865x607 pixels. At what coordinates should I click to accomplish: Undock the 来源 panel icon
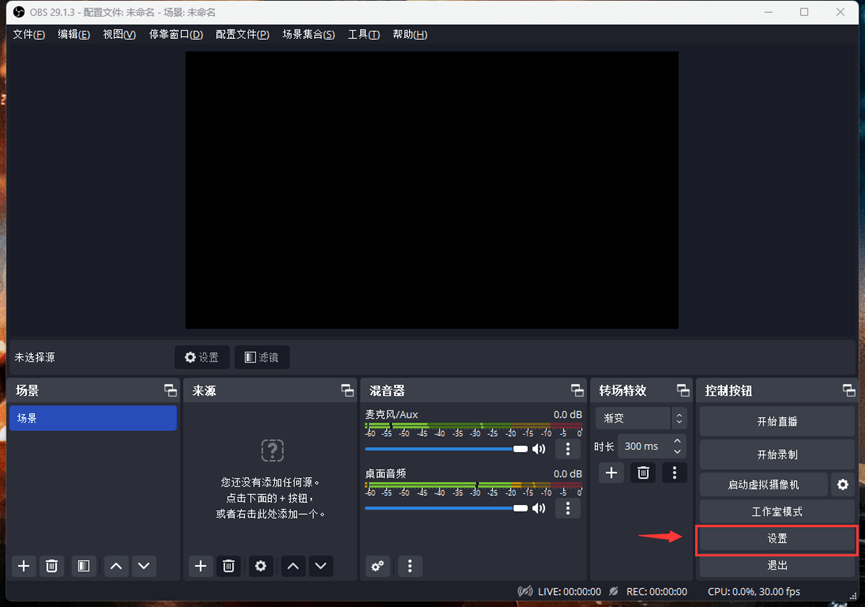[x=348, y=391]
